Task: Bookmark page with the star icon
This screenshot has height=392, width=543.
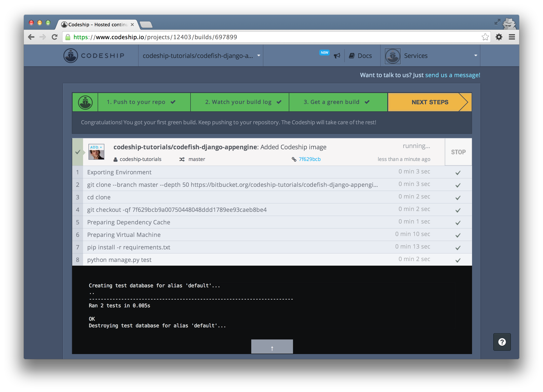Action: tap(485, 37)
